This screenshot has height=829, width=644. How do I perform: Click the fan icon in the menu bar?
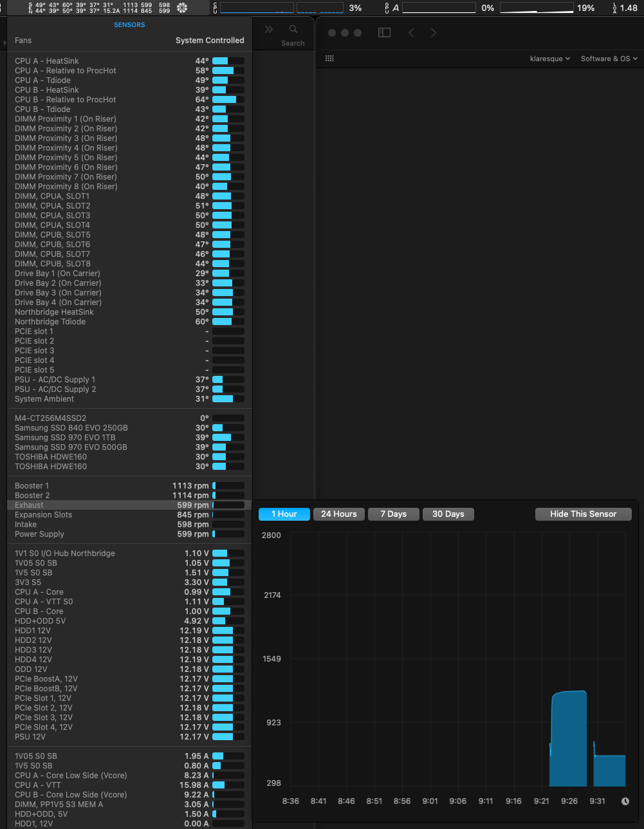tap(182, 8)
